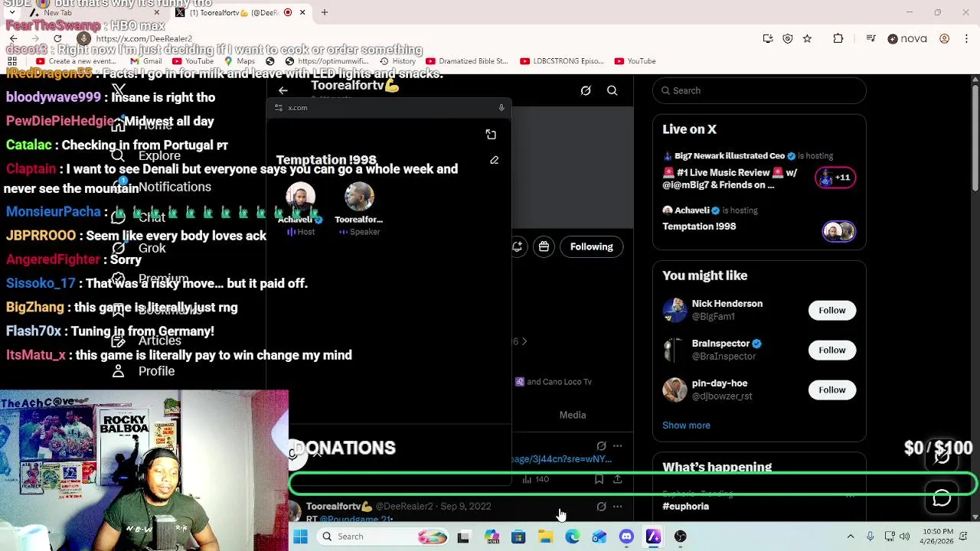Turn on post notifications with bell icon
The width and height of the screenshot is (980, 551).
[x=518, y=246]
